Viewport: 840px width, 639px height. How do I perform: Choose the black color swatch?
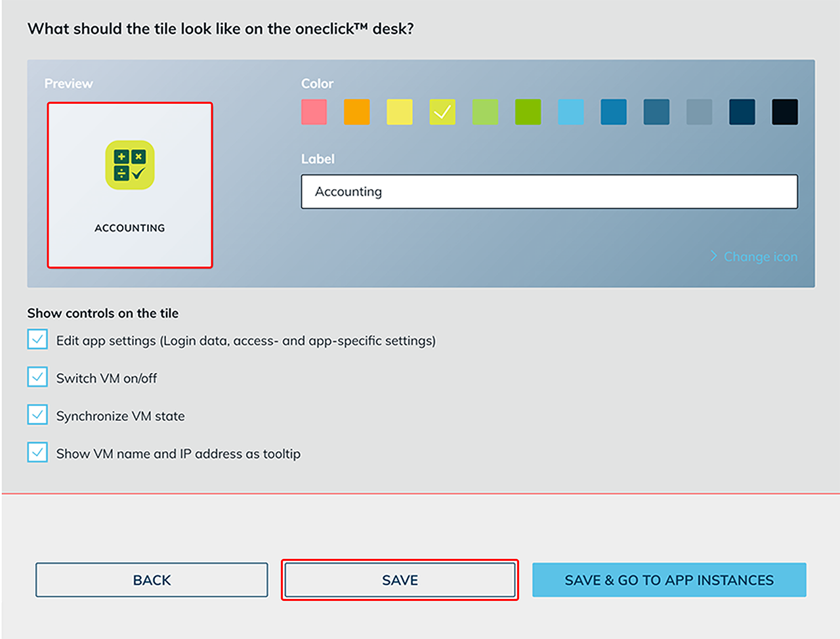pyautogui.click(x=785, y=112)
